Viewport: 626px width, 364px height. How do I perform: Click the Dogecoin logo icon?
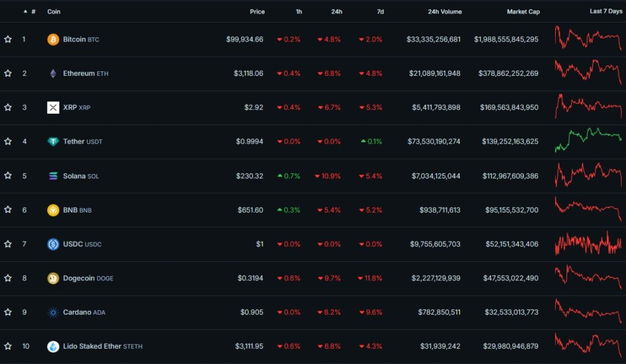(x=53, y=278)
